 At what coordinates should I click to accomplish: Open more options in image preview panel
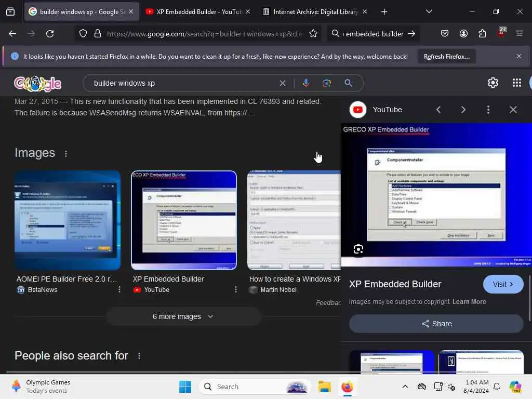tap(488, 110)
